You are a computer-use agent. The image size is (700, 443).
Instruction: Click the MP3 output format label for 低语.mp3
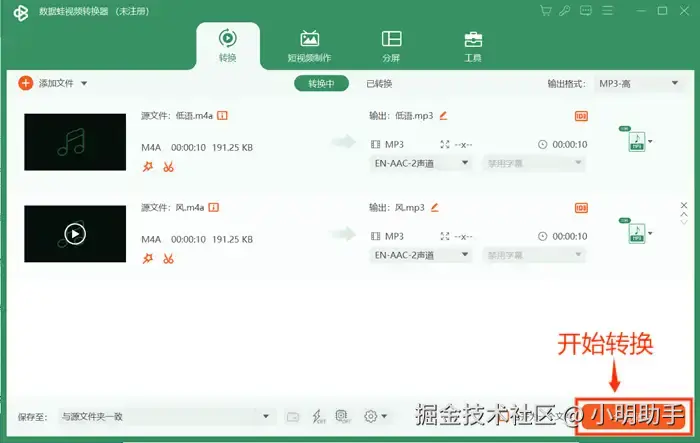click(394, 144)
